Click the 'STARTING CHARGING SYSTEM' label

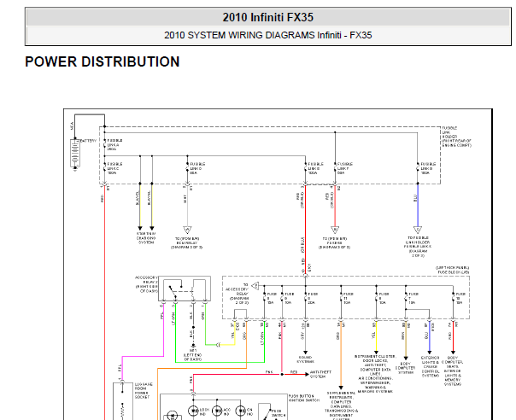tap(146, 238)
